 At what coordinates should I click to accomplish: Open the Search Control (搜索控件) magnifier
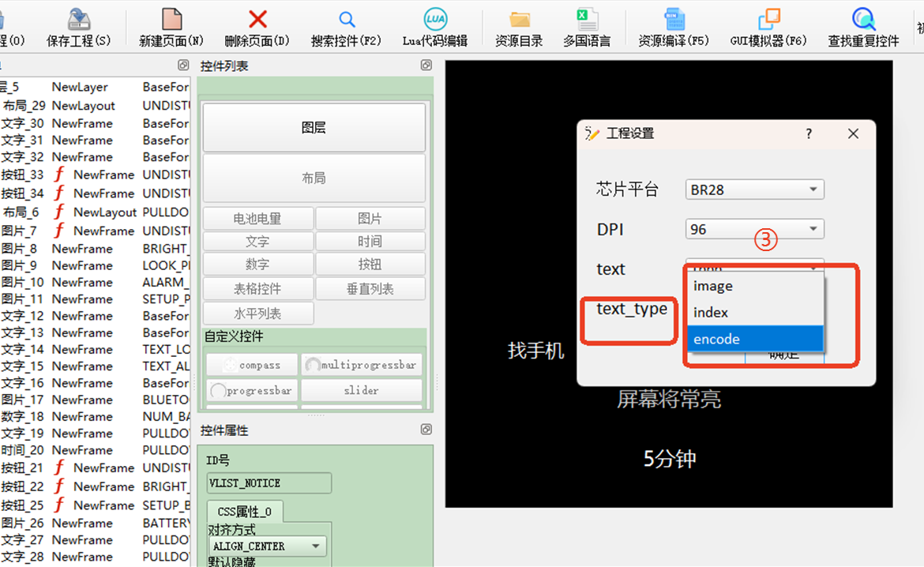pyautogui.click(x=347, y=20)
